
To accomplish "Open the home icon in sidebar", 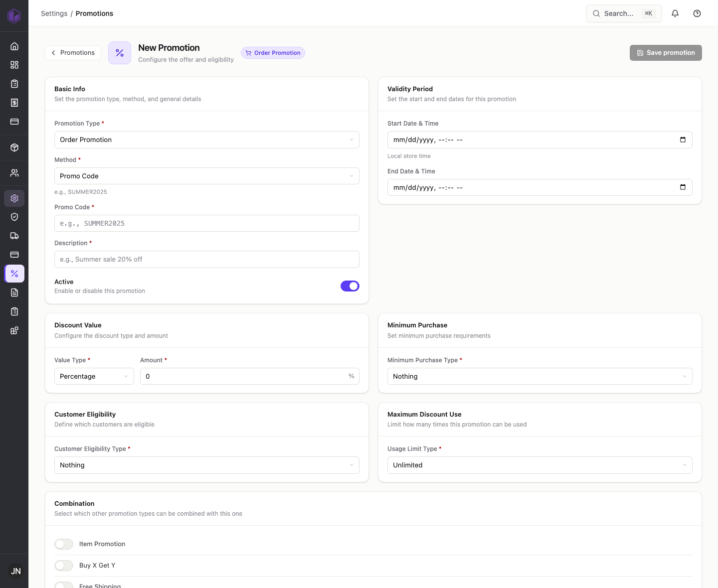I will point(14,46).
